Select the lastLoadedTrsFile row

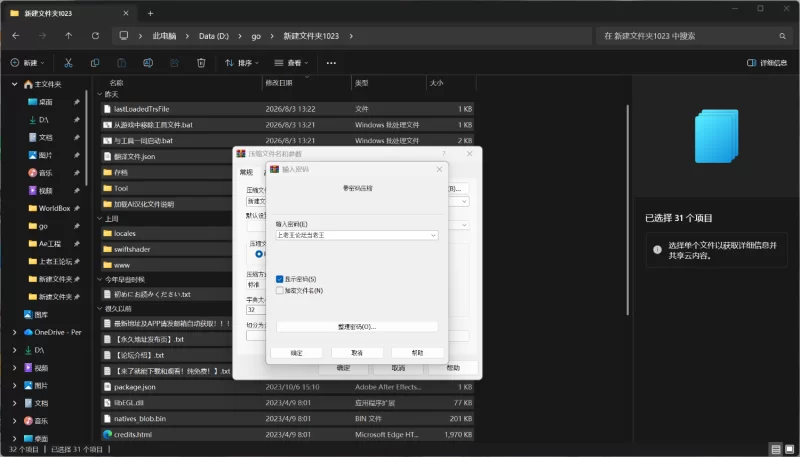coord(288,109)
